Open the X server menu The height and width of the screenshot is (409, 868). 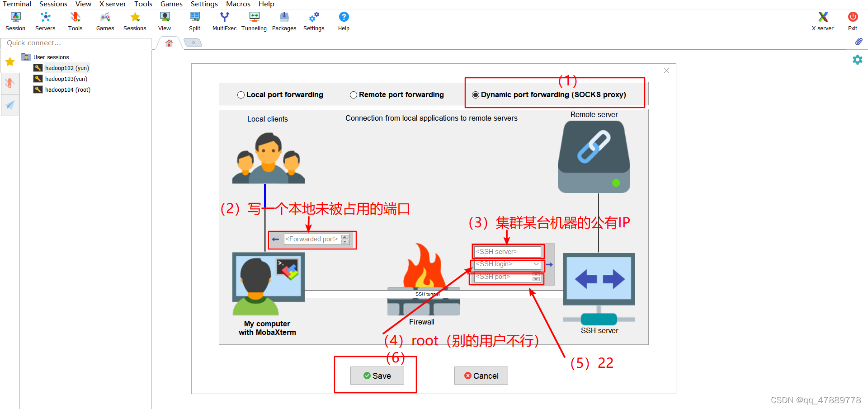[113, 4]
